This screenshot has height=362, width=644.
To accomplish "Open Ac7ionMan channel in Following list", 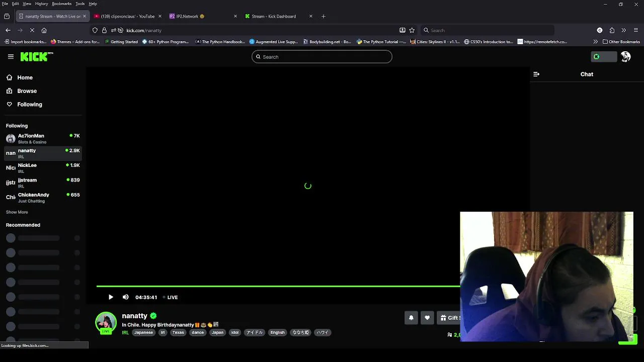I will [43, 138].
